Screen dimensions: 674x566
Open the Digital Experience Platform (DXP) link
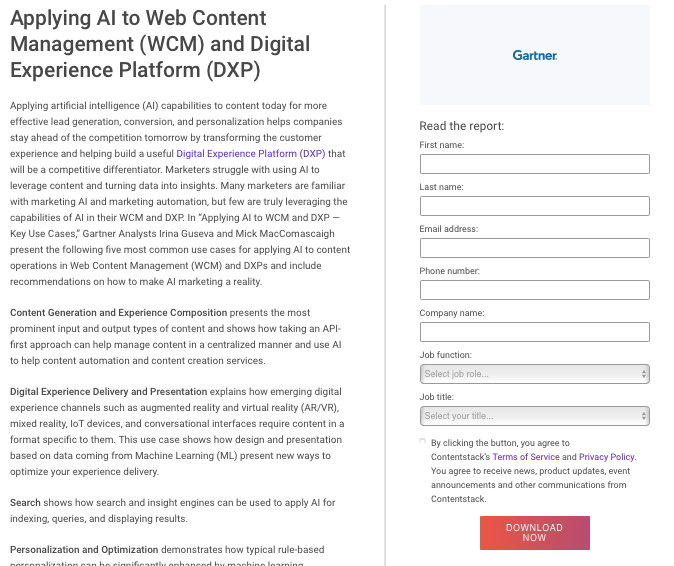pos(251,153)
